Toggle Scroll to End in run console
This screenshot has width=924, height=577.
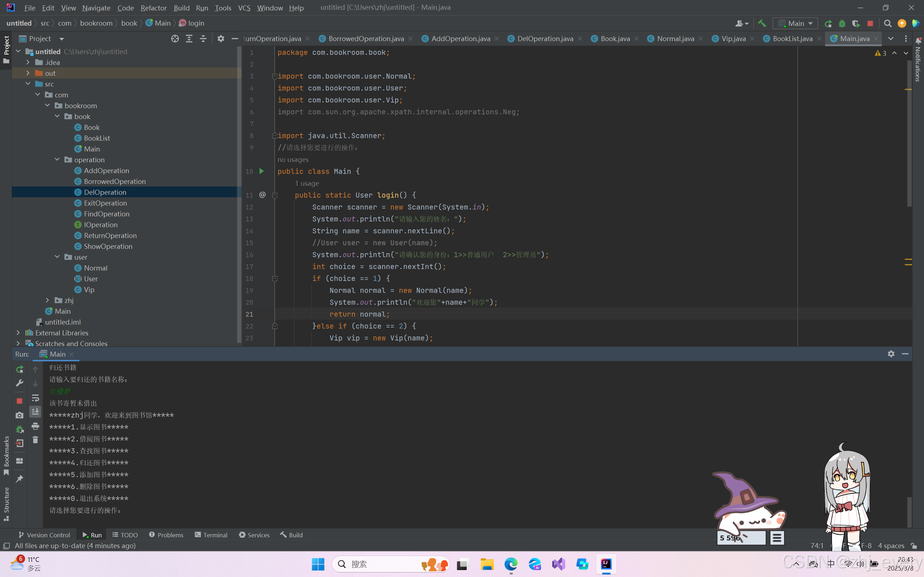point(35,412)
